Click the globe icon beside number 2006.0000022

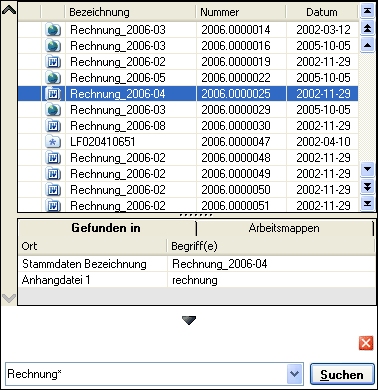[53, 78]
